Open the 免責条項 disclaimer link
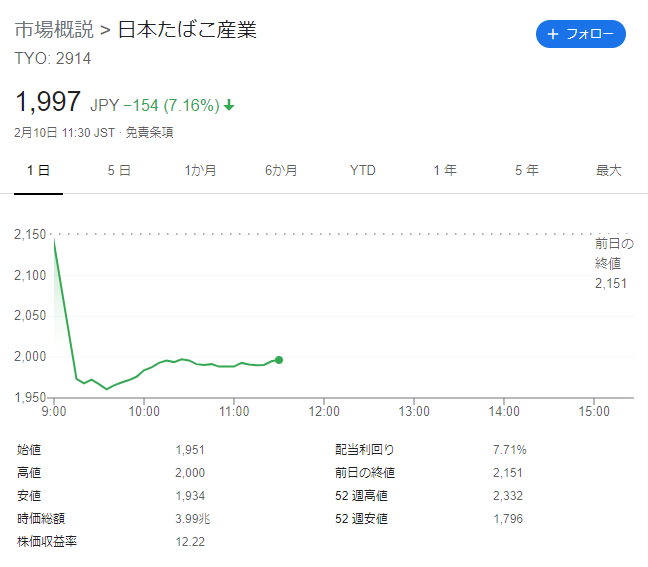This screenshot has width=648, height=567. (x=149, y=133)
